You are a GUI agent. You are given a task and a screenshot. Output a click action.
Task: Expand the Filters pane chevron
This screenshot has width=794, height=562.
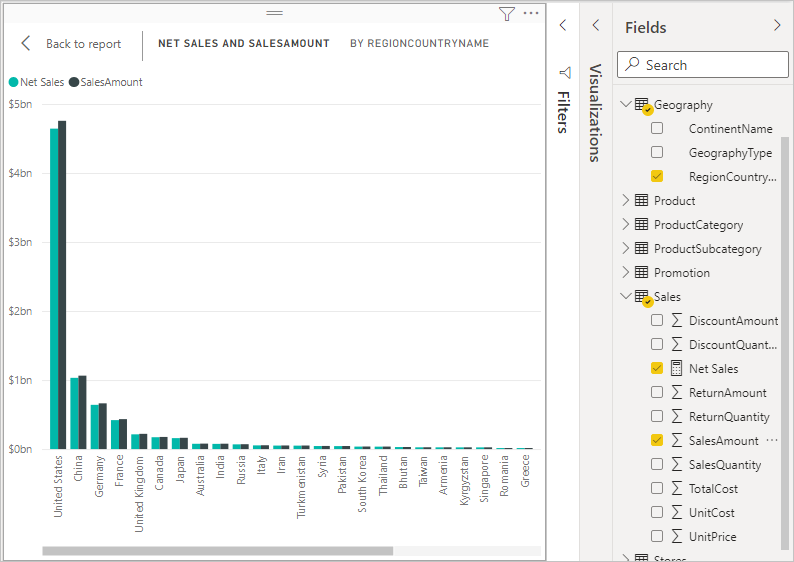[563, 25]
